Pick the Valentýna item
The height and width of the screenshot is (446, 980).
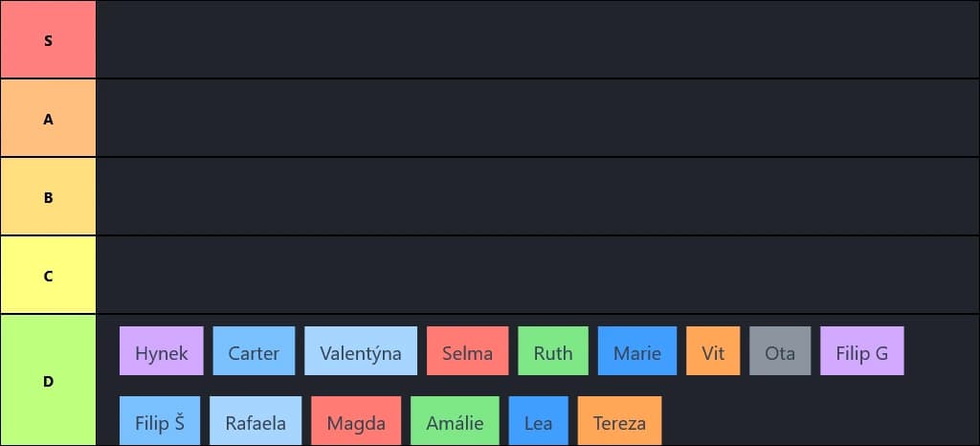(x=361, y=351)
